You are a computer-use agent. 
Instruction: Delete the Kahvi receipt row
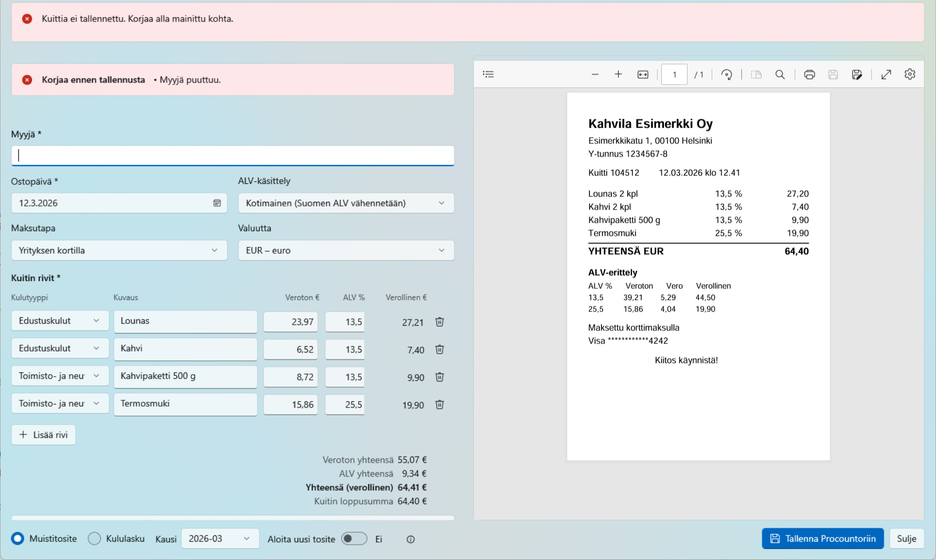440,349
